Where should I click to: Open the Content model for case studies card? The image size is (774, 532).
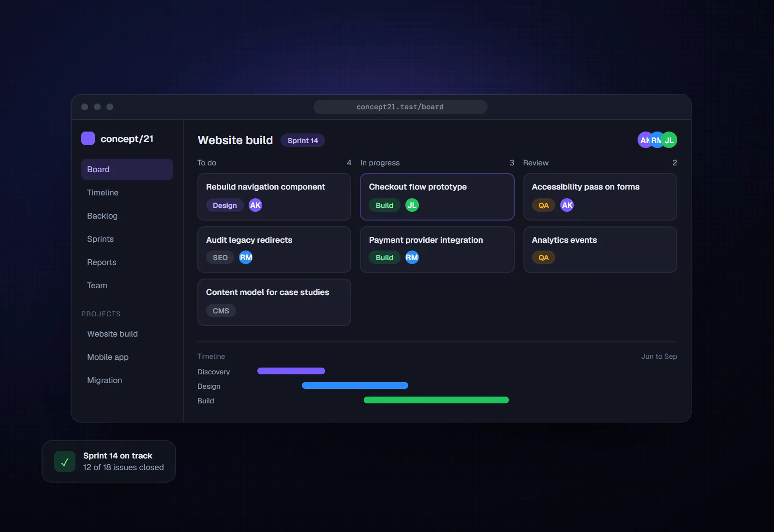[274, 302]
